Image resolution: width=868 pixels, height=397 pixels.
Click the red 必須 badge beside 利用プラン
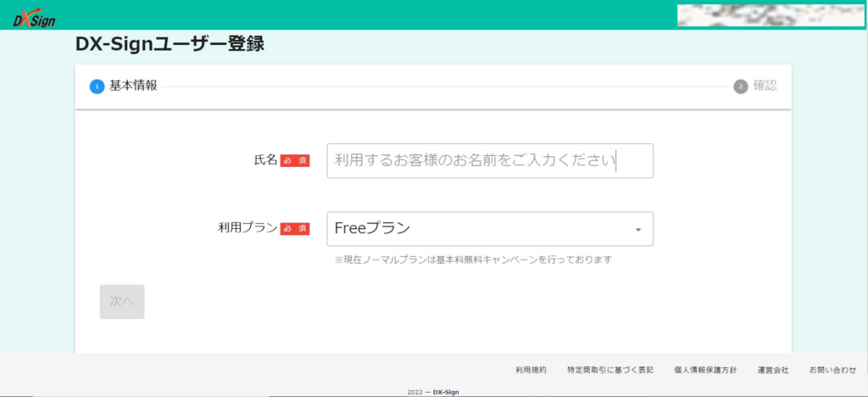pyautogui.click(x=295, y=229)
